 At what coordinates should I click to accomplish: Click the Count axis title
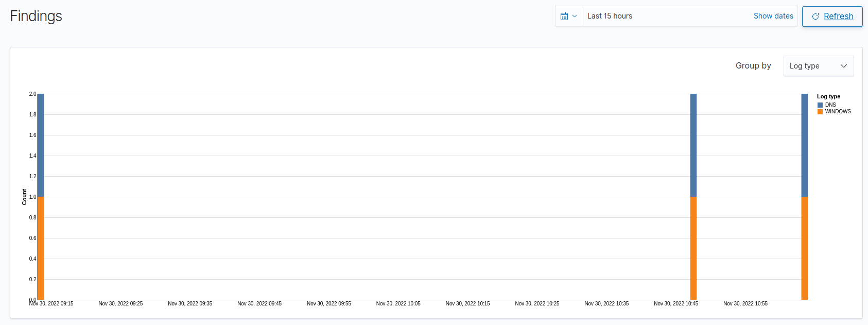24,197
